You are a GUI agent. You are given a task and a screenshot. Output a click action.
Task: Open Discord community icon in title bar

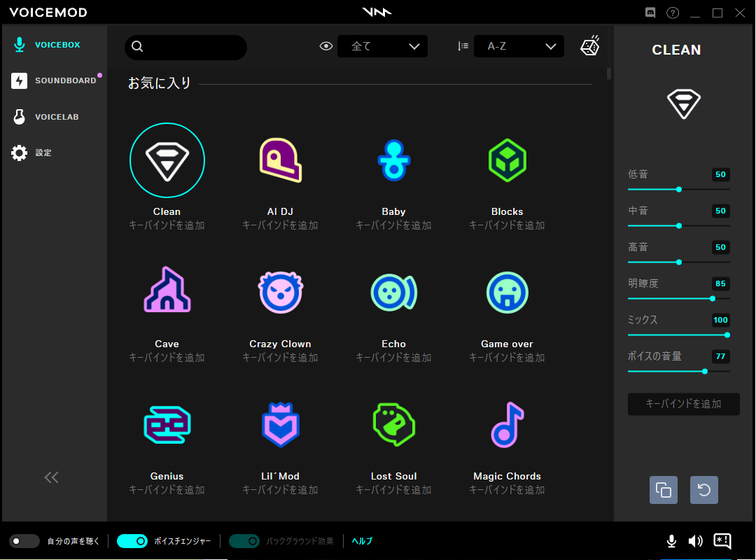650,13
